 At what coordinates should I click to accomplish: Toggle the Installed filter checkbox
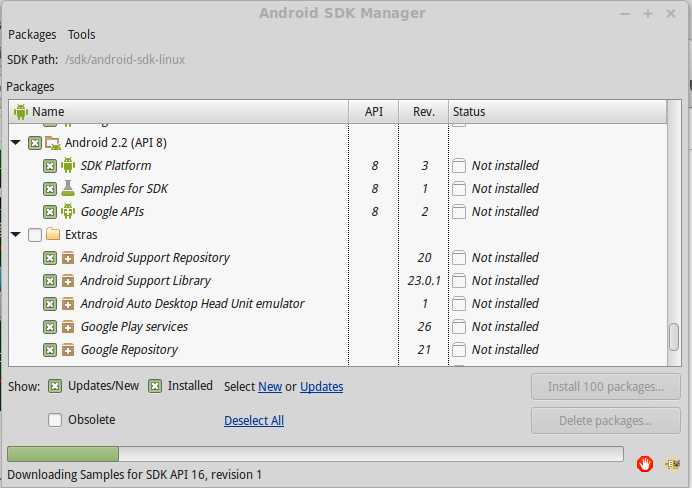(155, 386)
